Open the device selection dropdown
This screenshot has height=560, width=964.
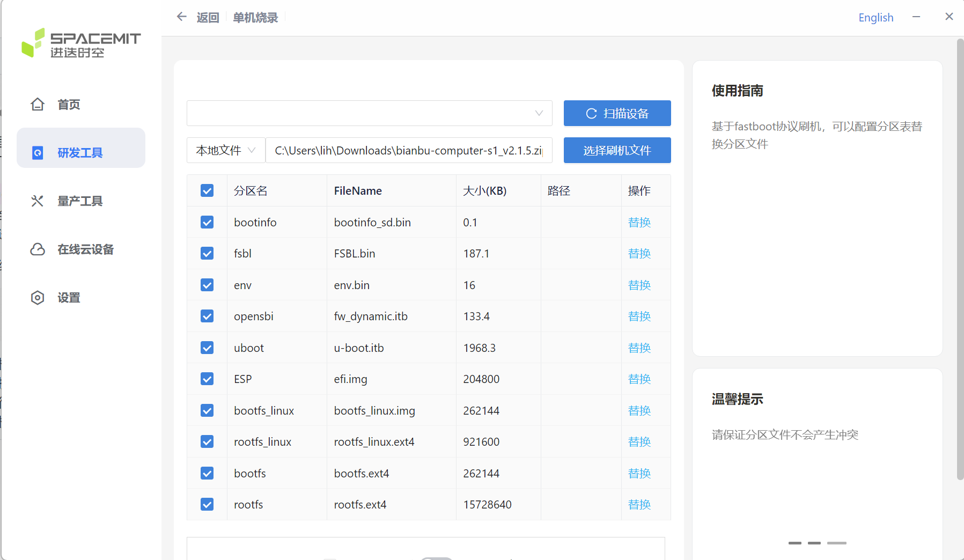click(370, 113)
